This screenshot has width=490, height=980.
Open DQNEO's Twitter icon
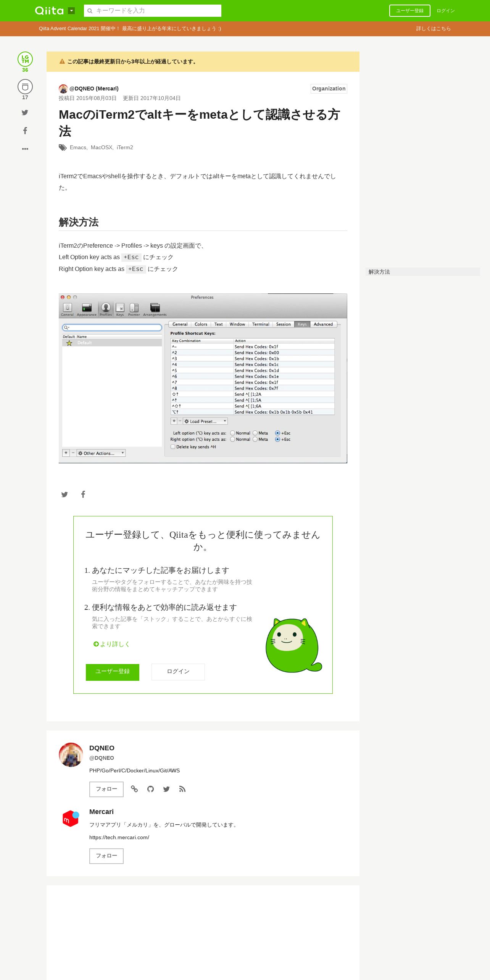pos(166,789)
